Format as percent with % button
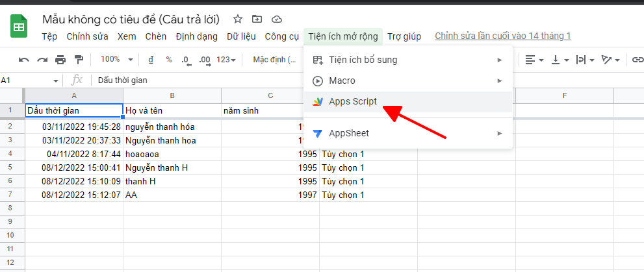Viewport: 644px width, 272px height. (x=169, y=60)
